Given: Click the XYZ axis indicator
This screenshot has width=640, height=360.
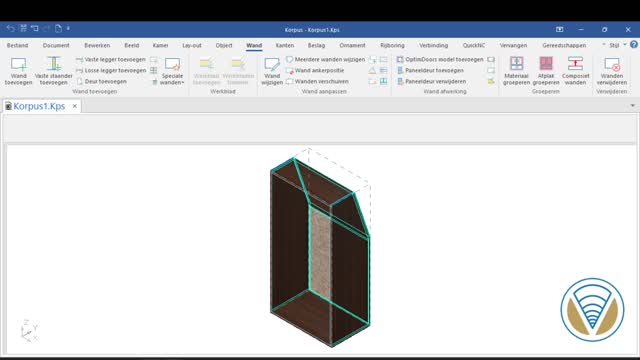Looking at the screenshot, I should pos(29,330).
